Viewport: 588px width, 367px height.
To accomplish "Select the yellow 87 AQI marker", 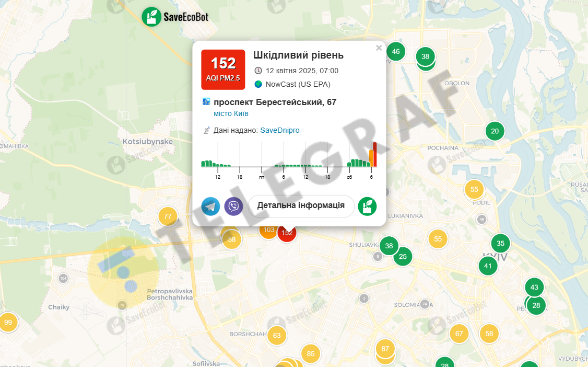I will [x=385, y=349].
